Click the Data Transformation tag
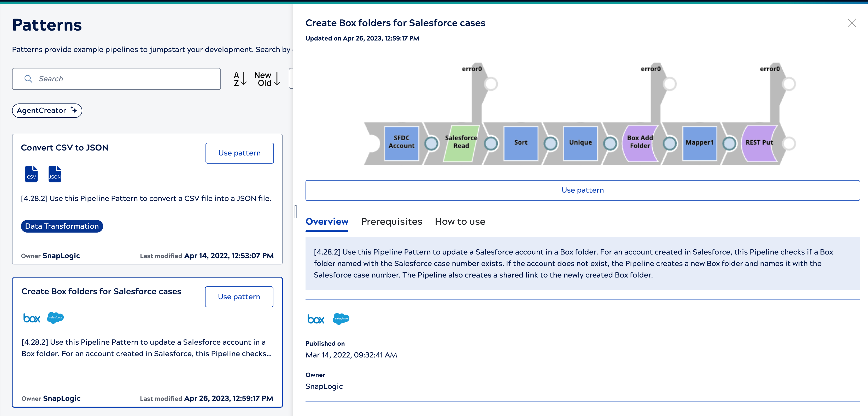Viewport: 868px width, 416px height. (x=62, y=226)
